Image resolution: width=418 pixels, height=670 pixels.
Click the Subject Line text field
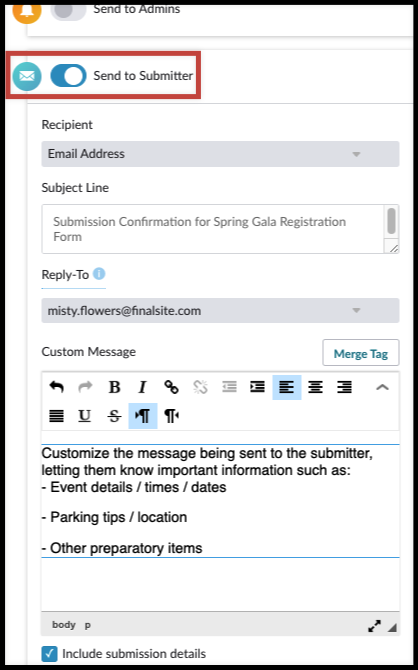pyautogui.click(x=220, y=229)
